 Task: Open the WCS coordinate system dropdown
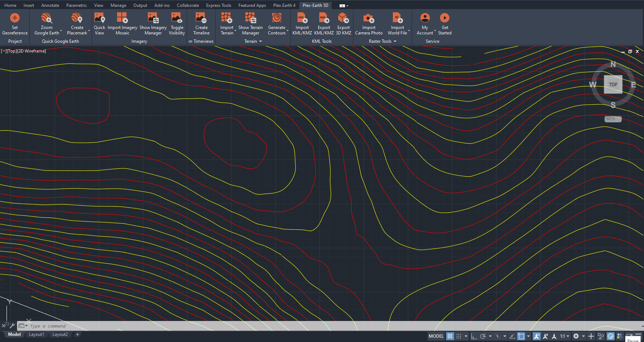point(613,119)
